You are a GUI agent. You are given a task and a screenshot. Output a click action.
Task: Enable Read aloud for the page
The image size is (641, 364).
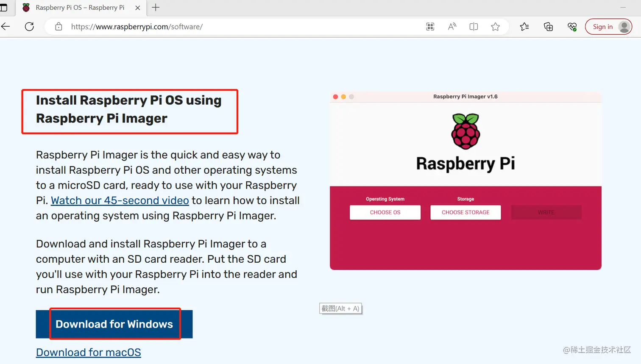click(x=452, y=26)
